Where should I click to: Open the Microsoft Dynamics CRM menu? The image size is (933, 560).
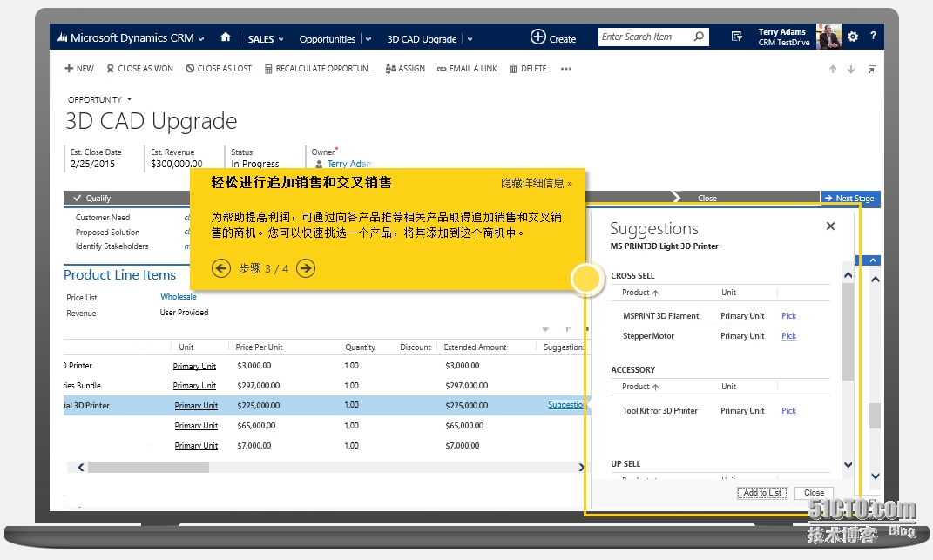[131, 38]
